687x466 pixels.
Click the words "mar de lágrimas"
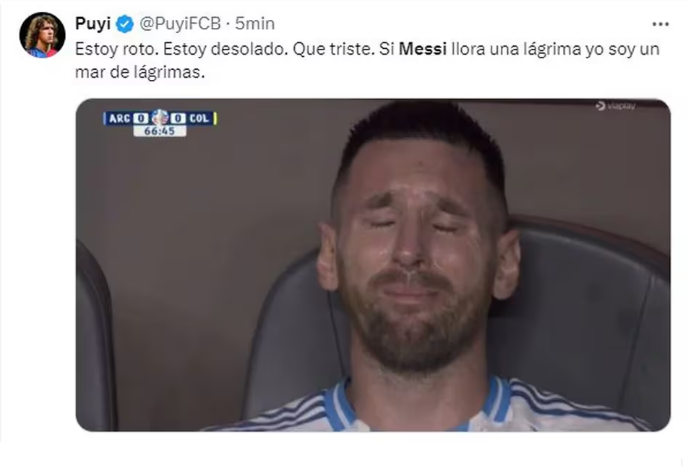(x=138, y=72)
